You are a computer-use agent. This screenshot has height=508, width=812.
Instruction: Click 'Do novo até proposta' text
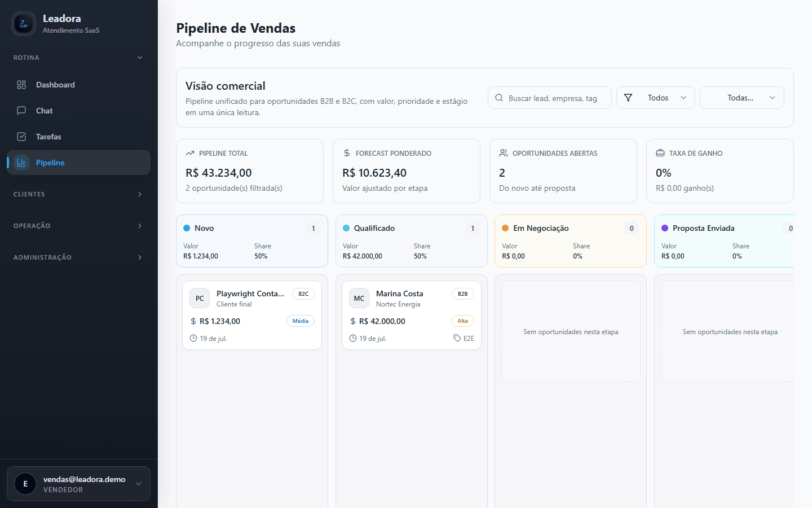click(537, 188)
